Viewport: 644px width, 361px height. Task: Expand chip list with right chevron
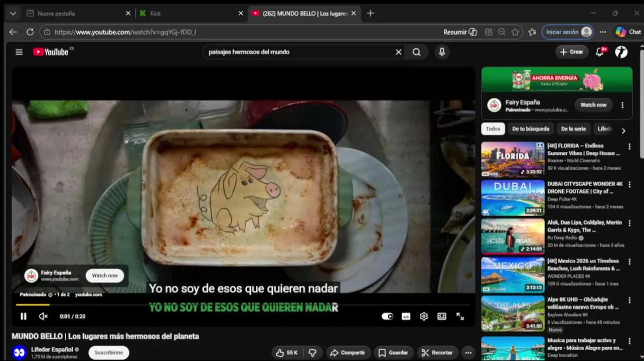click(623, 130)
